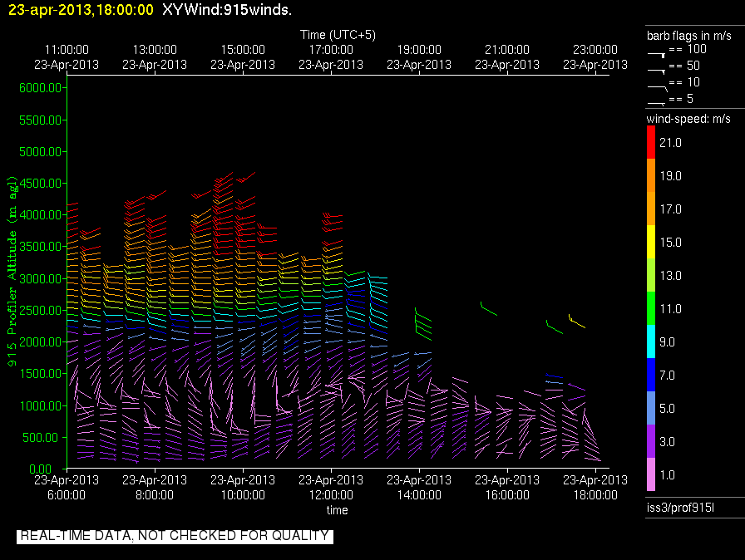Pick the cyan 9.0 m/s color swatch
745x560 pixels.
(651, 341)
